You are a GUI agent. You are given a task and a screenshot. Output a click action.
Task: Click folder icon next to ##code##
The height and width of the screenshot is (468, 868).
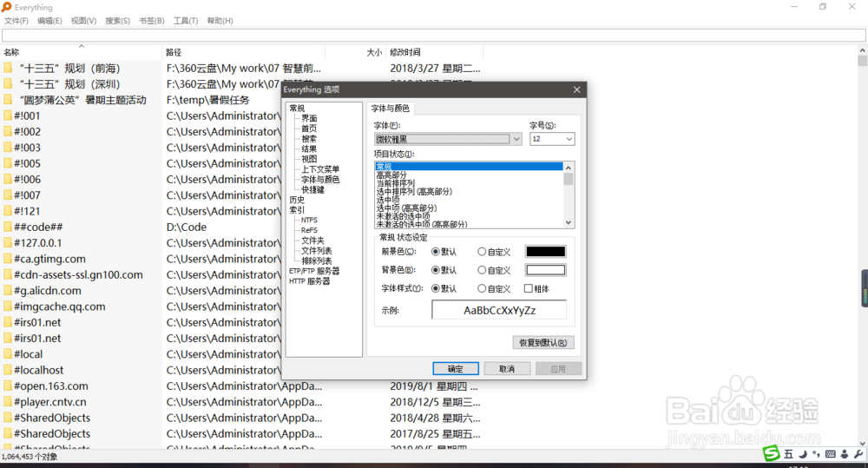pos(8,227)
